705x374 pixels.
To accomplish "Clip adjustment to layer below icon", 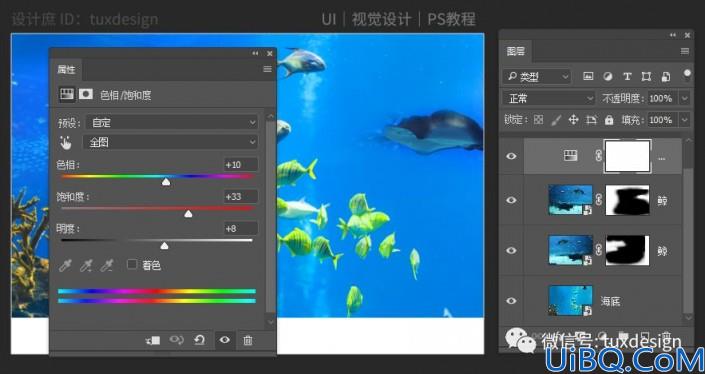I will 152,340.
